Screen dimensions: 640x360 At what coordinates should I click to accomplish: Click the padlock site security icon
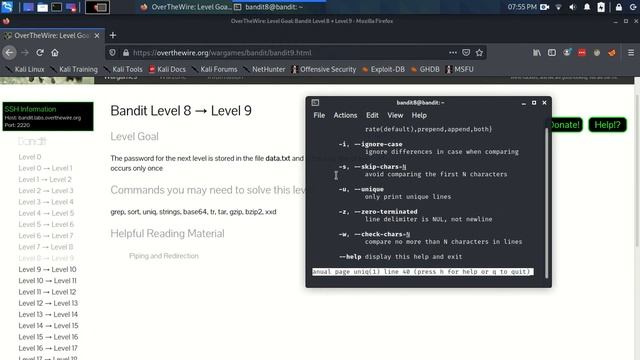click(126, 53)
